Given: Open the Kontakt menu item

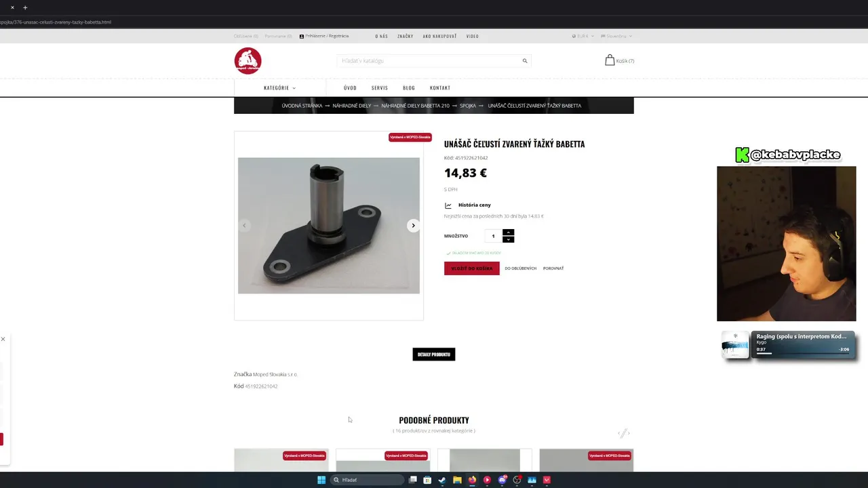Looking at the screenshot, I should pyautogui.click(x=440, y=88).
